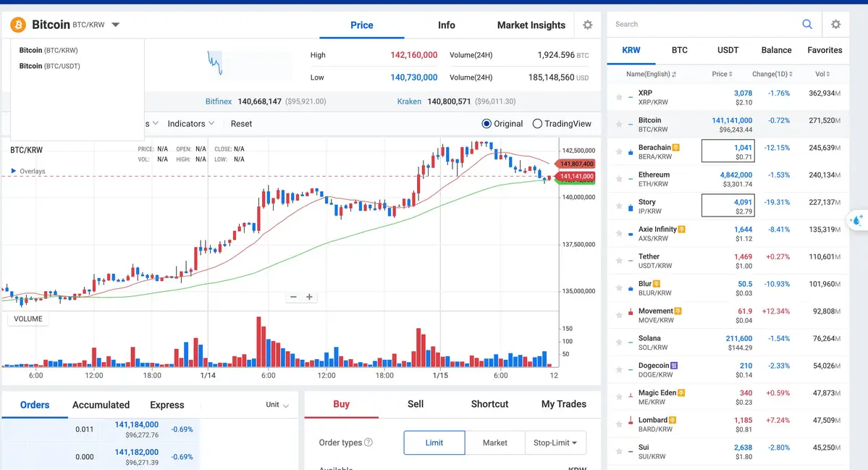
Task: Click the water droplet icon on the right edge
Action: (x=856, y=219)
